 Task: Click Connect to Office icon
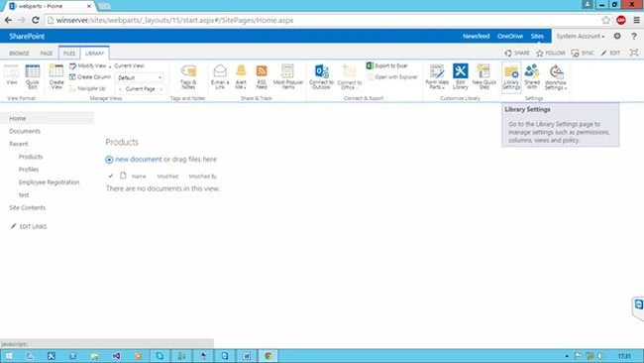(350, 77)
